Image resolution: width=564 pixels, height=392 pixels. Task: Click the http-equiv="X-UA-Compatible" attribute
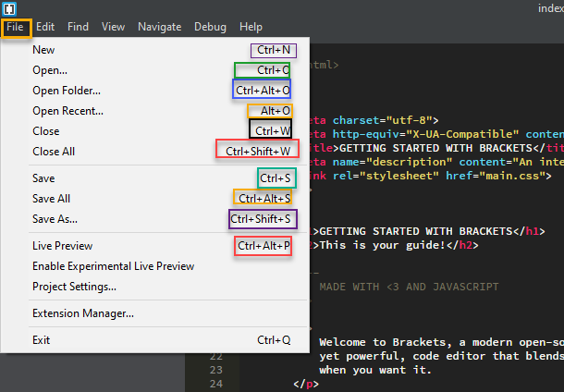[x=425, y=134]
